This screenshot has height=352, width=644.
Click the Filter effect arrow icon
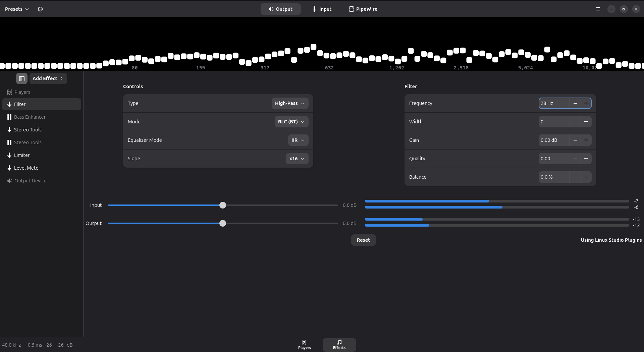(9, 104)
